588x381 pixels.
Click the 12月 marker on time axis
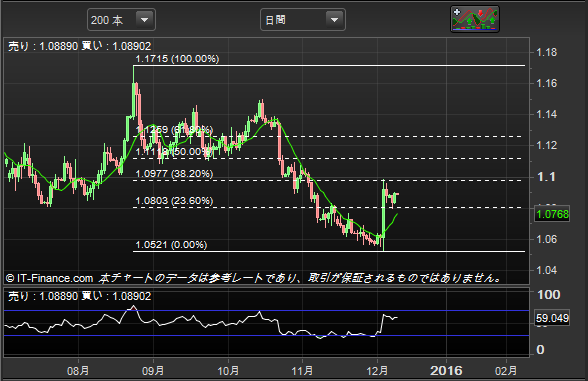click(x=377, y=371)
